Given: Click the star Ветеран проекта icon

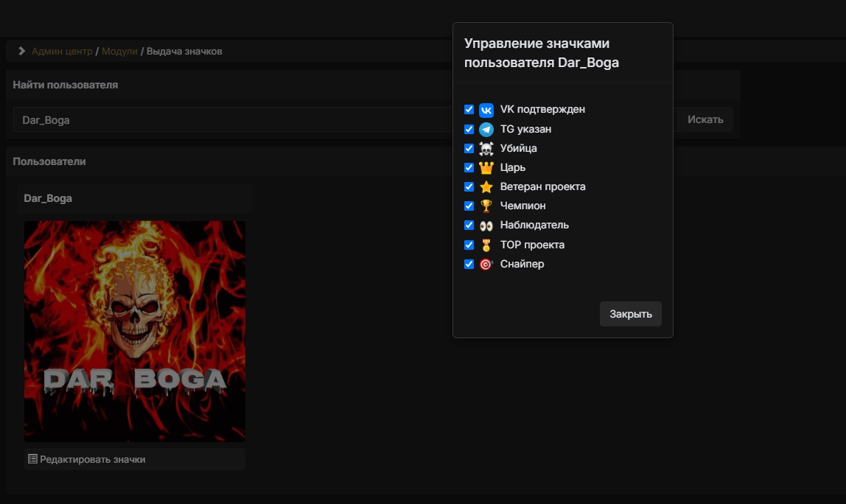Looking at the screenshot, I should [486, 187].
